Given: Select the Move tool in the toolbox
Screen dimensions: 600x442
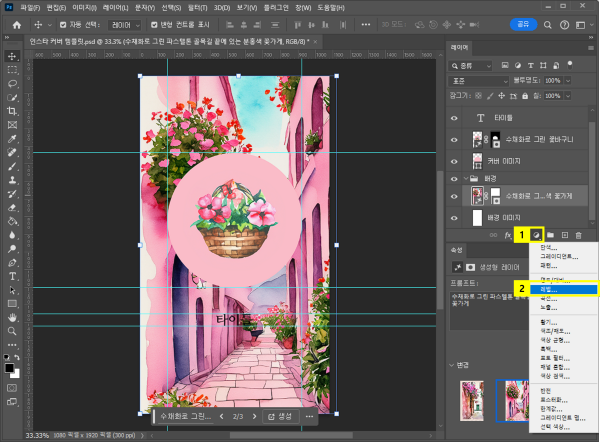Looking at the screenshot, I should tap(12, 57).
